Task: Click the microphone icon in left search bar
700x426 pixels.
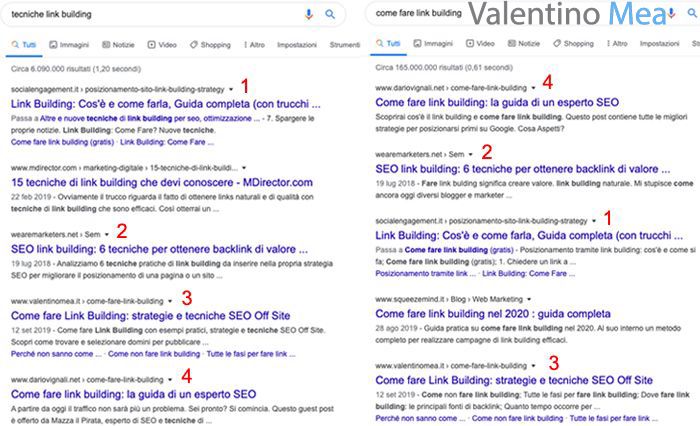Action: [308, 14]
